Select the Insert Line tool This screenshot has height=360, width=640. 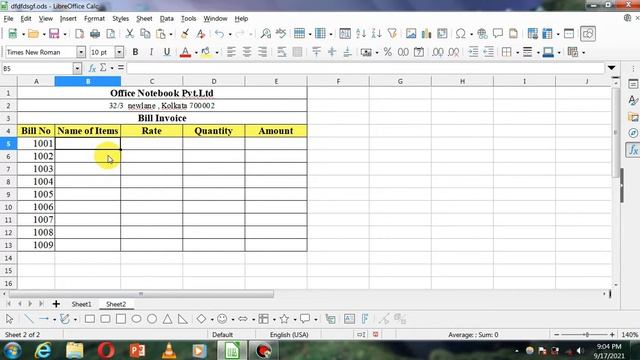(x=28, y=319)
